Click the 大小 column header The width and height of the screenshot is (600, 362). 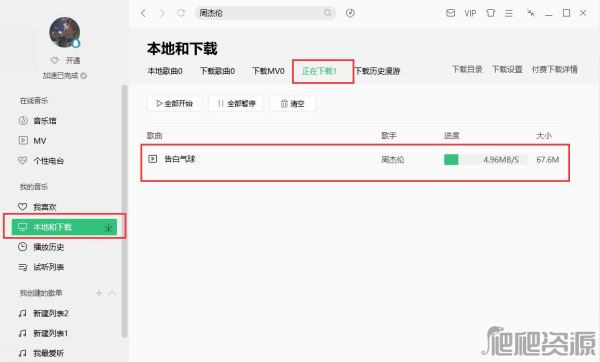pyautogui.click(x=544, y=136)
